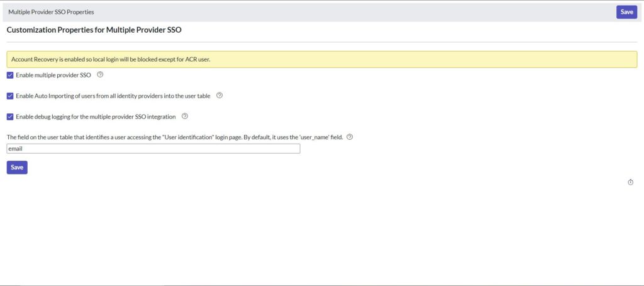Click the Save button below email field
The width and height of the screenshot is (644, 286).
17,168
